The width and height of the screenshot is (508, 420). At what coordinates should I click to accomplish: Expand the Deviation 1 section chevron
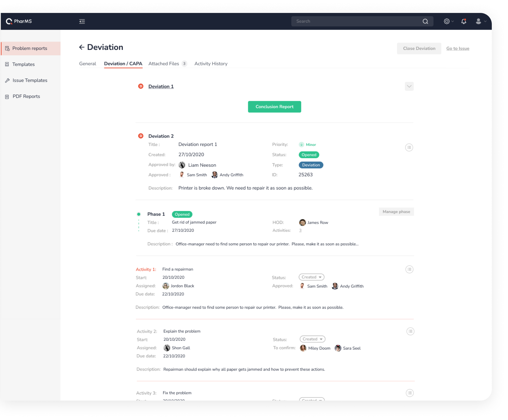point(409,86)
